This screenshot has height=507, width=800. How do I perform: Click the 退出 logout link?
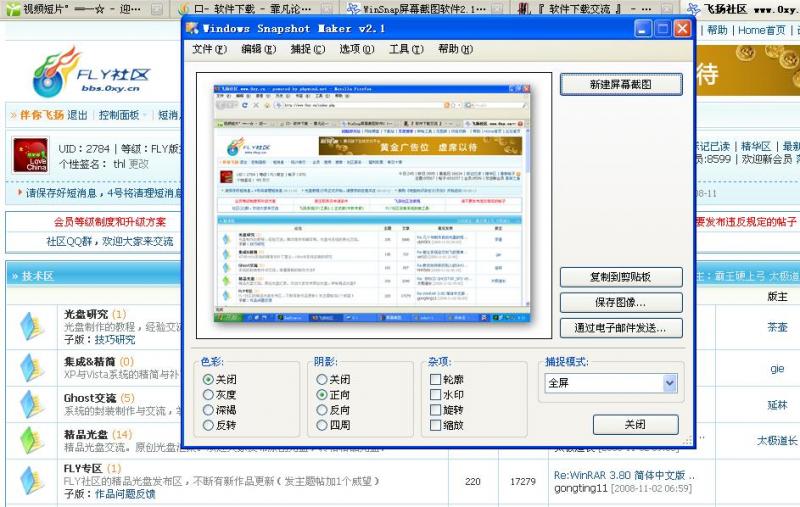pos(77,115)
